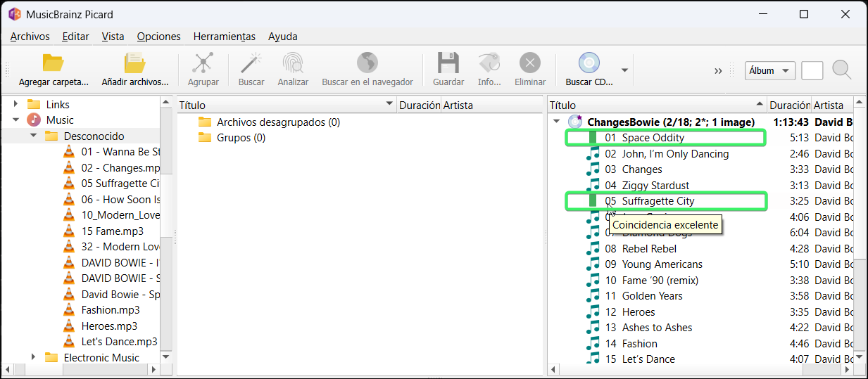Open the Vista menu
The image size is (868, 379).
113,37
